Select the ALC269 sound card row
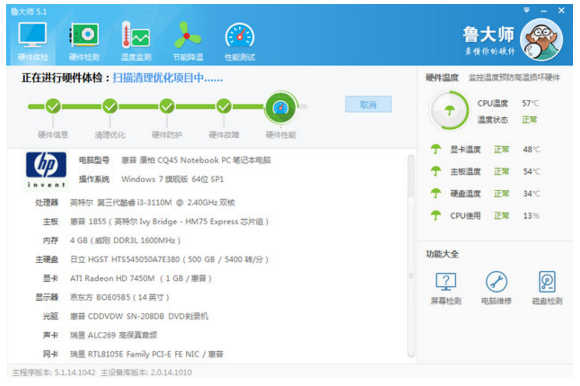Image resolution: width=580 pixels, height=386 pixels. coord(100,335)
